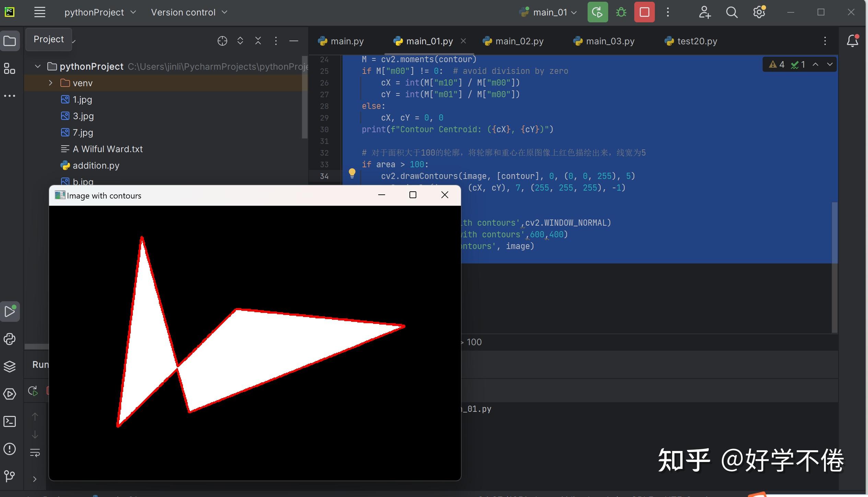Toggle the Run tool window button
868x497 pixels.
click(10, 312)
